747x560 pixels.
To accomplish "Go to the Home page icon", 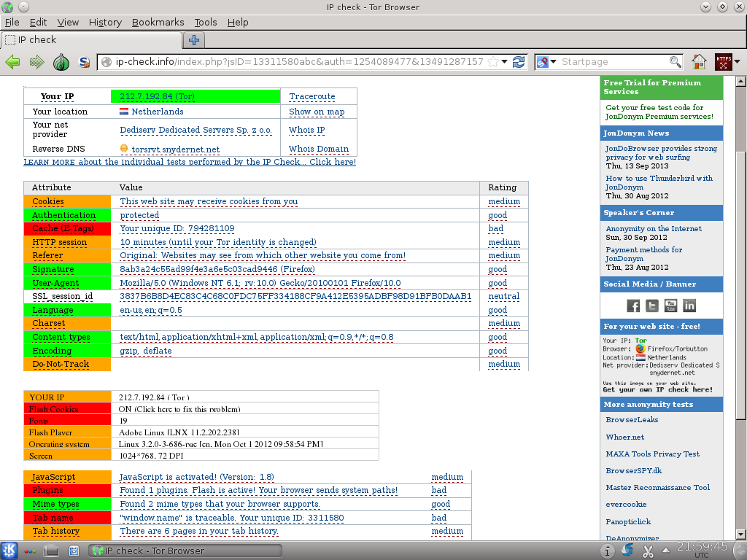I will point(699,62).
